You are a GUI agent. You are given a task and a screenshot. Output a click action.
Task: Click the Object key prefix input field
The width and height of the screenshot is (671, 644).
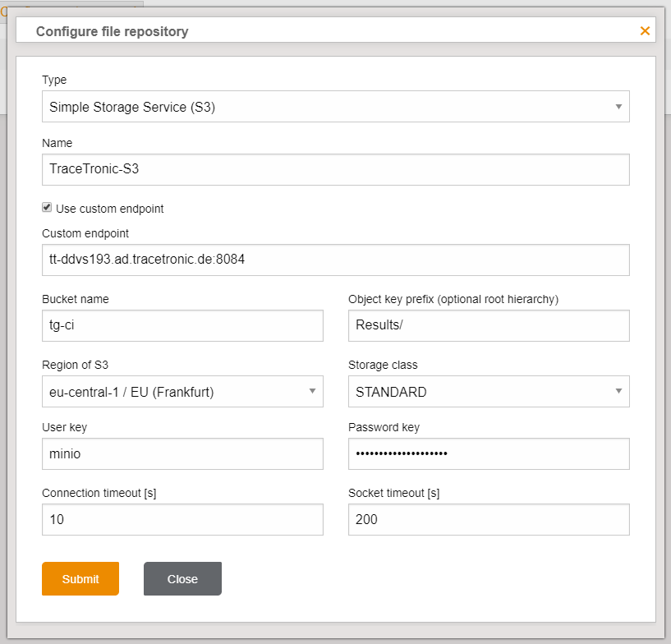point(489,325)
